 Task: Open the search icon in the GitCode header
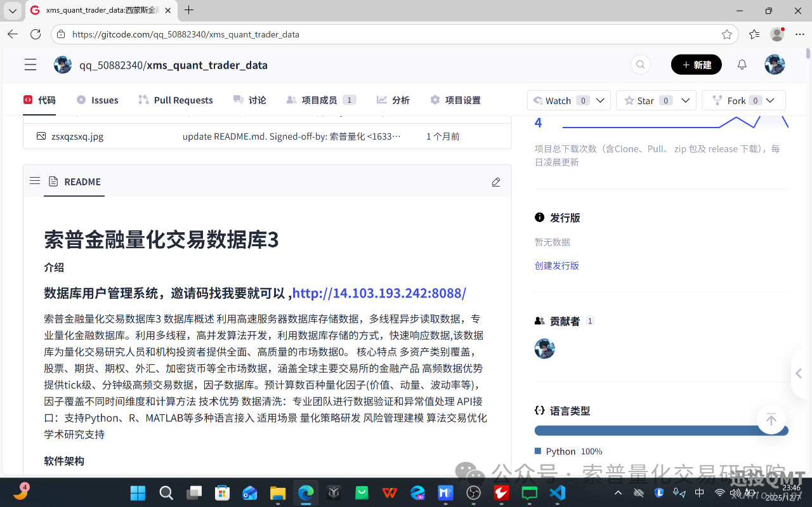[x=640, y=64]
